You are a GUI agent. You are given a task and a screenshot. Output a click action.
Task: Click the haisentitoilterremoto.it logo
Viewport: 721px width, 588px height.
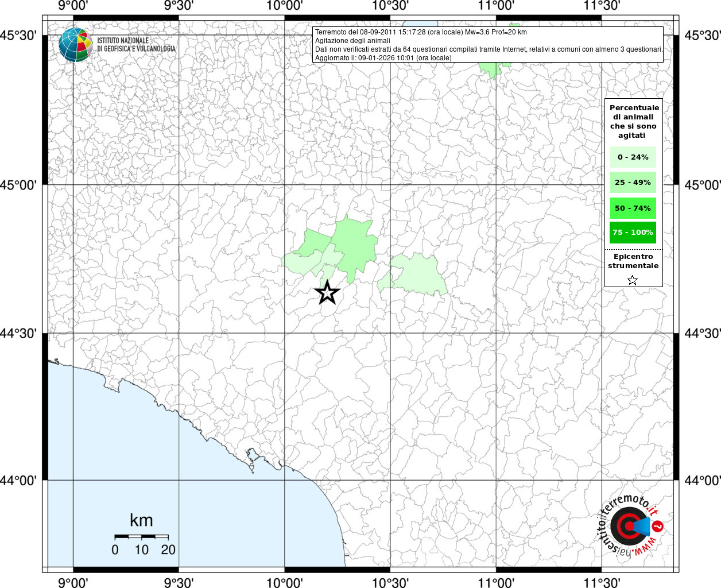click(631, 526)
